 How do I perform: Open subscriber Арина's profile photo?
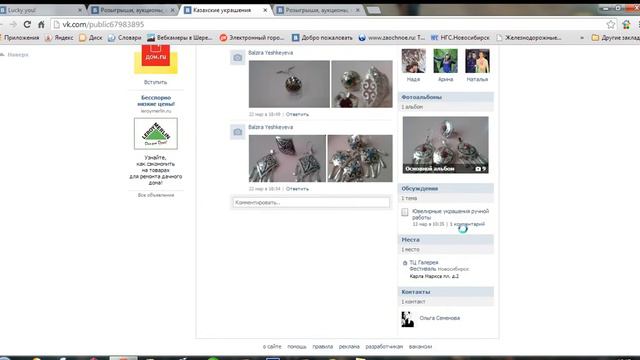pyautogui.click(x=445, y=61)
